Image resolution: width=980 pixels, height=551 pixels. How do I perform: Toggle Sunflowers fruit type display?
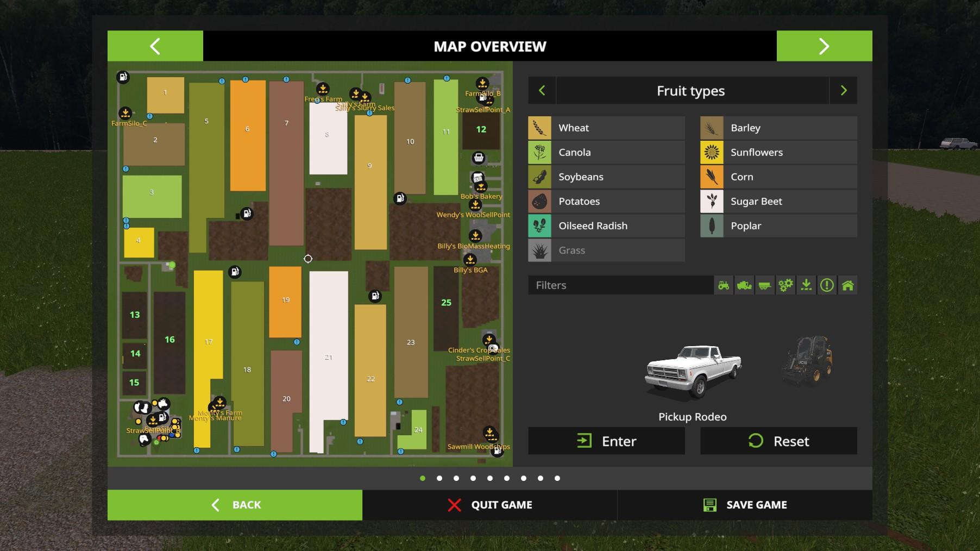point(778,153)
